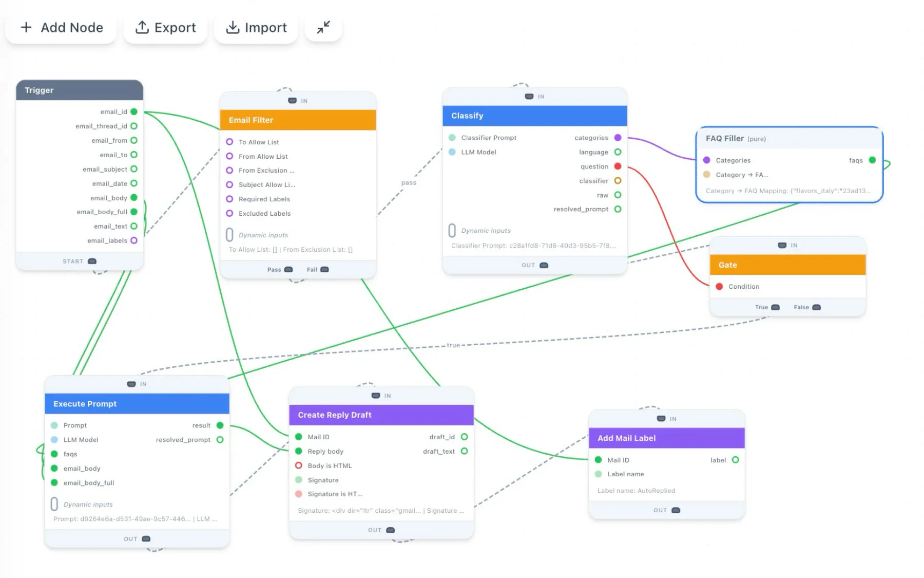Image resolution: width=924 pixels, height=578 pixels.
Task: Click the question output port on Classify
Action: tap(618, 166)
